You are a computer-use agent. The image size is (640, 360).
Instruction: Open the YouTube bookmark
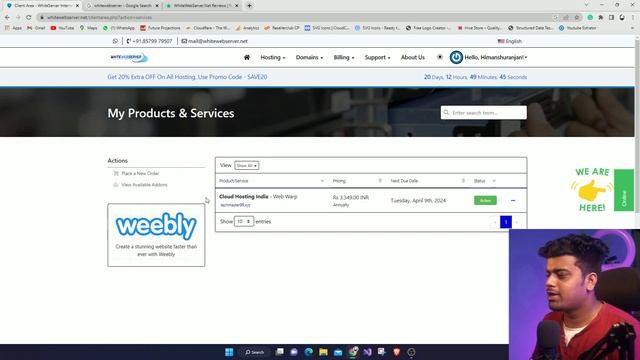pos(62,28)
